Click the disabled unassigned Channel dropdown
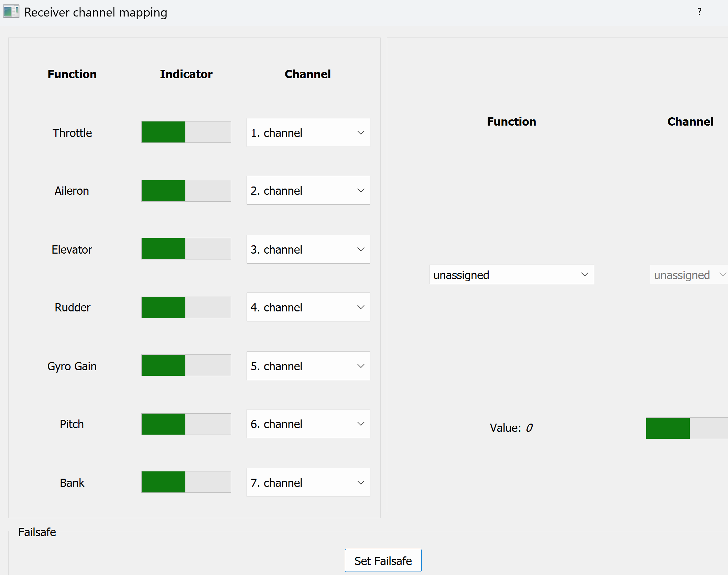728x575 pixels. click(x=688, y=275)
